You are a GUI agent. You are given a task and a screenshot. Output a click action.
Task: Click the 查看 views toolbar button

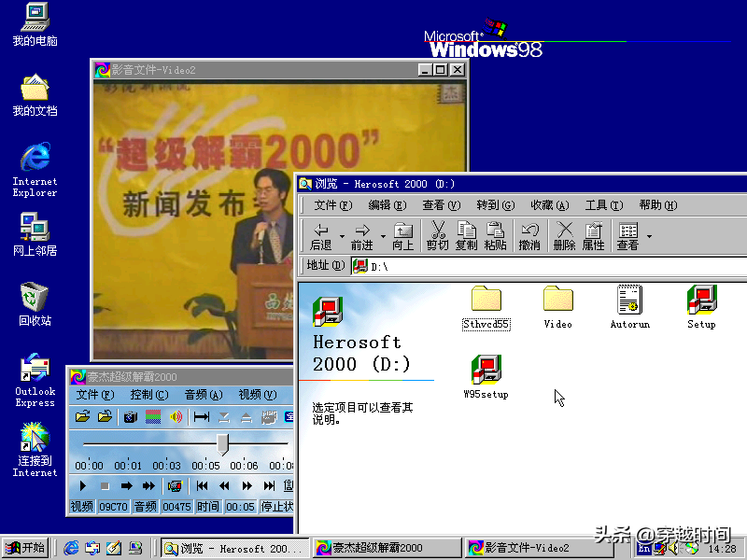(627, 237)
